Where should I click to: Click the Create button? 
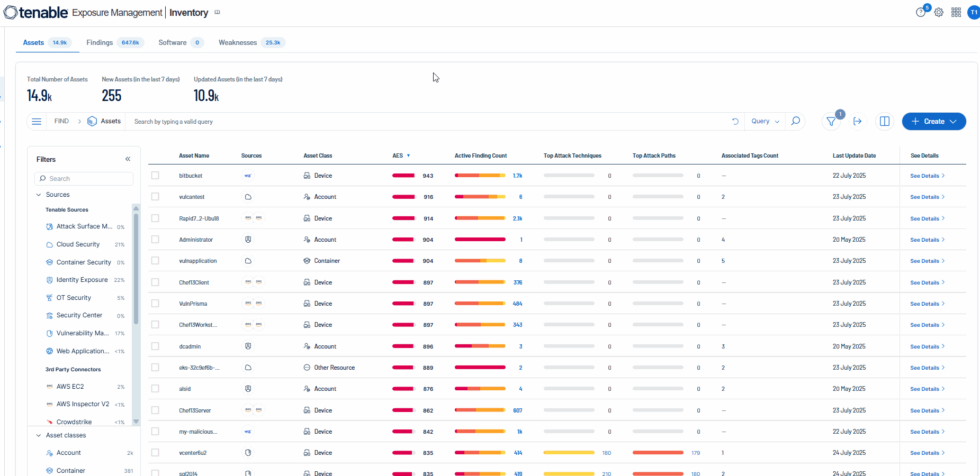coord(933,121)
